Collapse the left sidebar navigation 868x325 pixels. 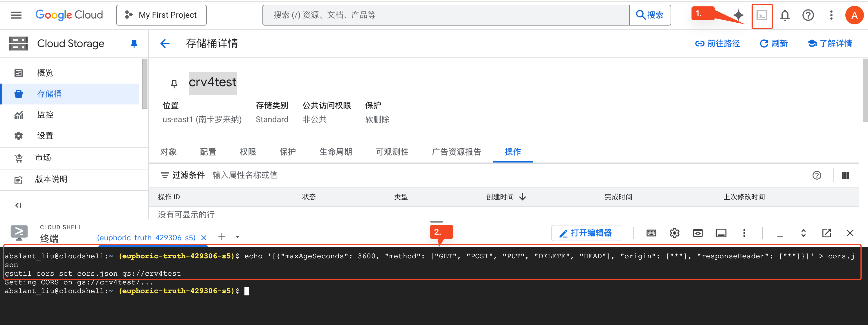click(x=18, y=205)
